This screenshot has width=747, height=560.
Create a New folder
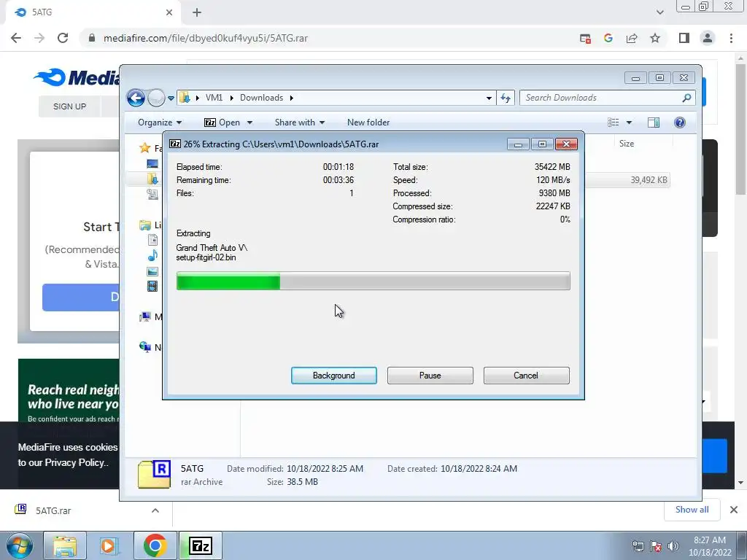[368, 122]
